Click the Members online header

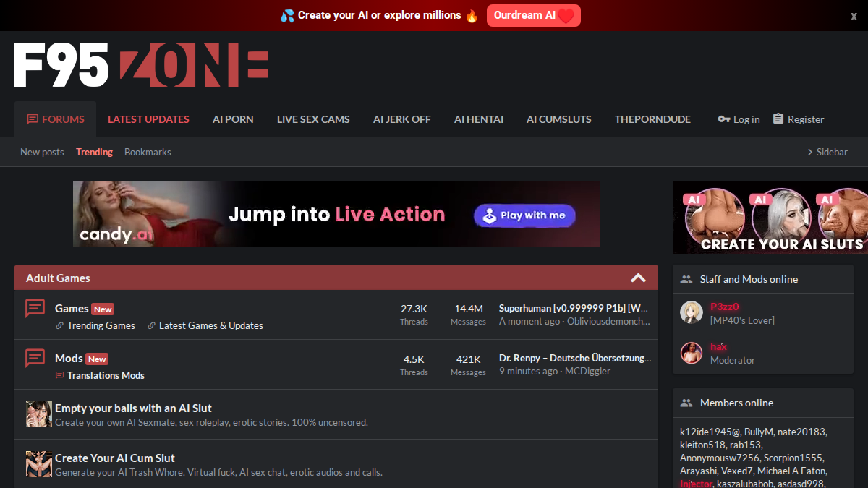coord(736,403)
